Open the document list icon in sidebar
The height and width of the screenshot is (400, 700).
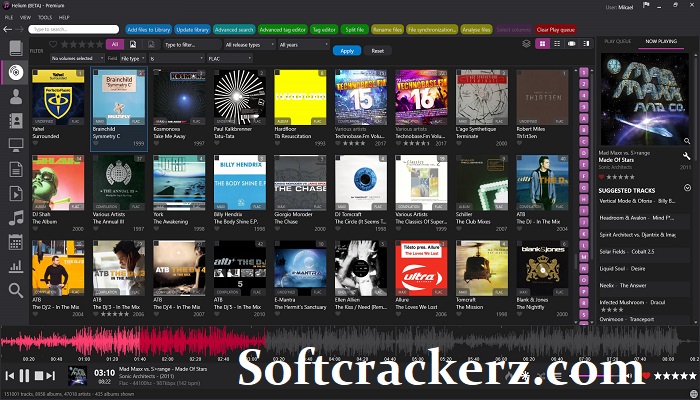point(16,169)
